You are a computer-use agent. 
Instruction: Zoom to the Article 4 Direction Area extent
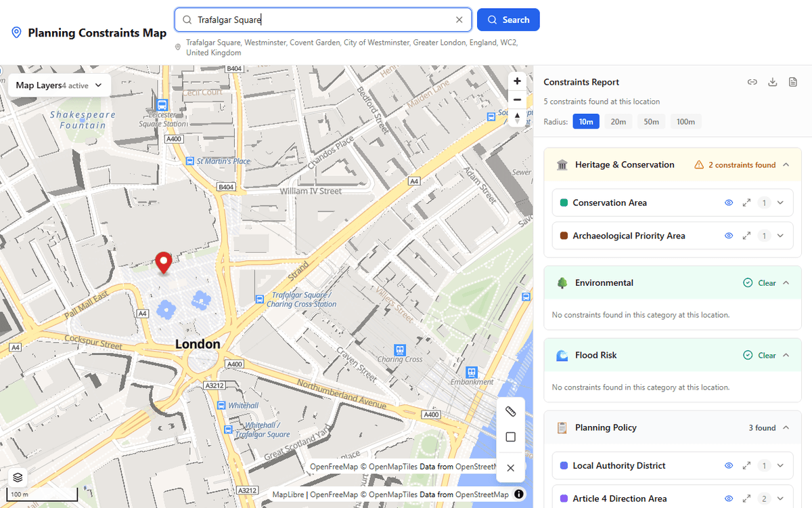pos(746,498)
